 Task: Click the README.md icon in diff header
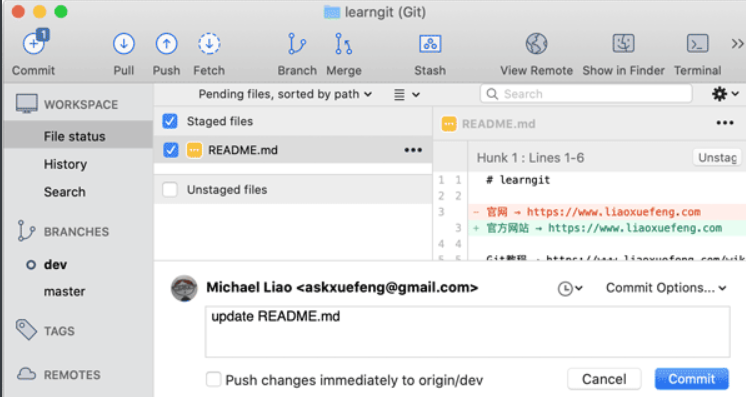click(x=449, y=124)
